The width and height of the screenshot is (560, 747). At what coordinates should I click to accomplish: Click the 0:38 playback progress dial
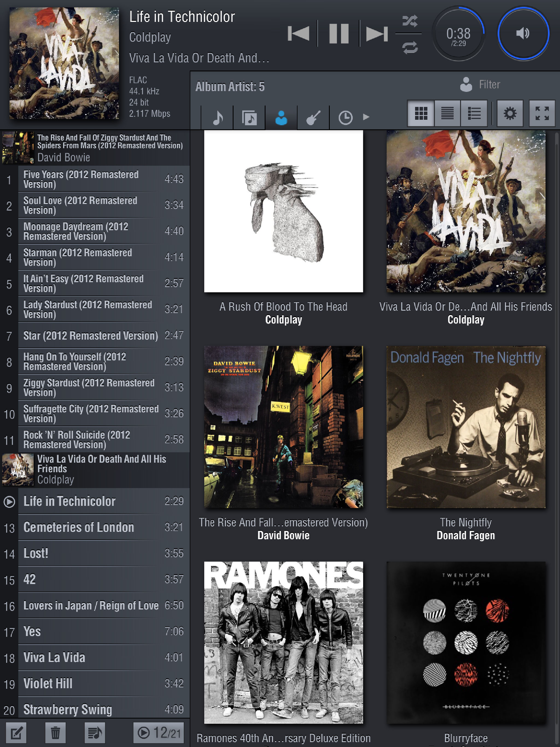point(458,34)
